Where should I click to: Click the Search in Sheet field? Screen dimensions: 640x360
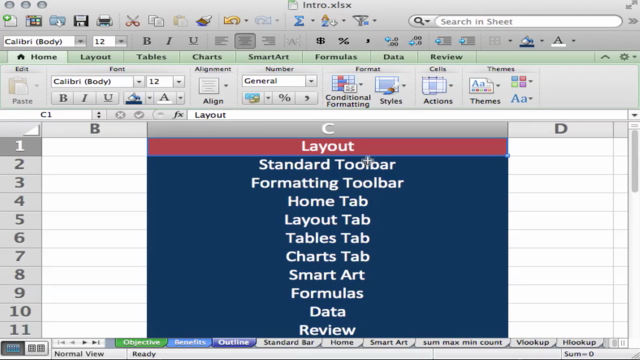[x=529, y=21]
